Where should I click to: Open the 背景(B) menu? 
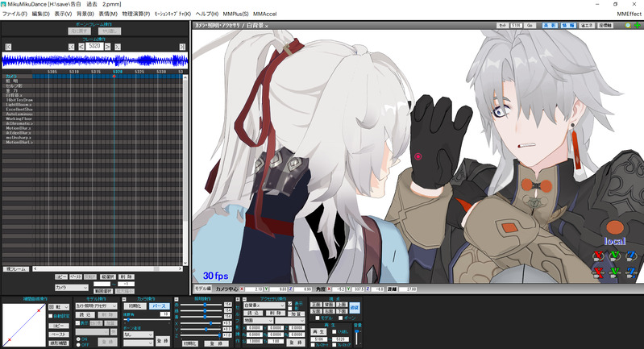pyautogui.click(x=85, y=14)
